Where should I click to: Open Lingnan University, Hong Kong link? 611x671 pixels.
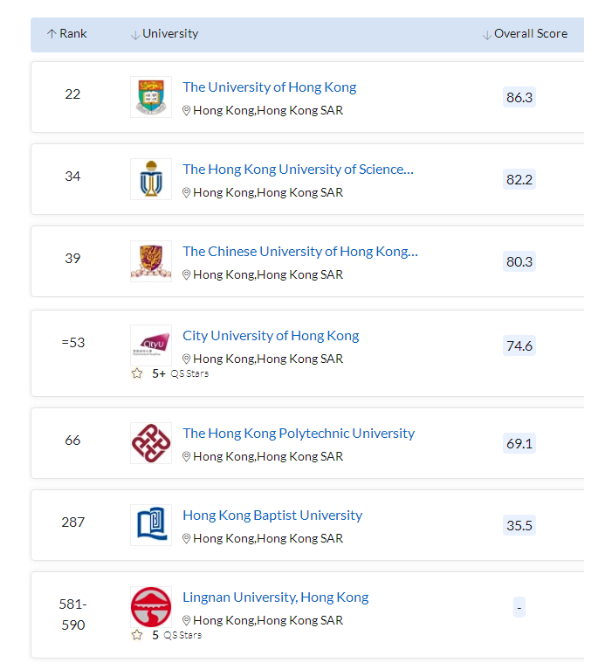click(275, 597)
